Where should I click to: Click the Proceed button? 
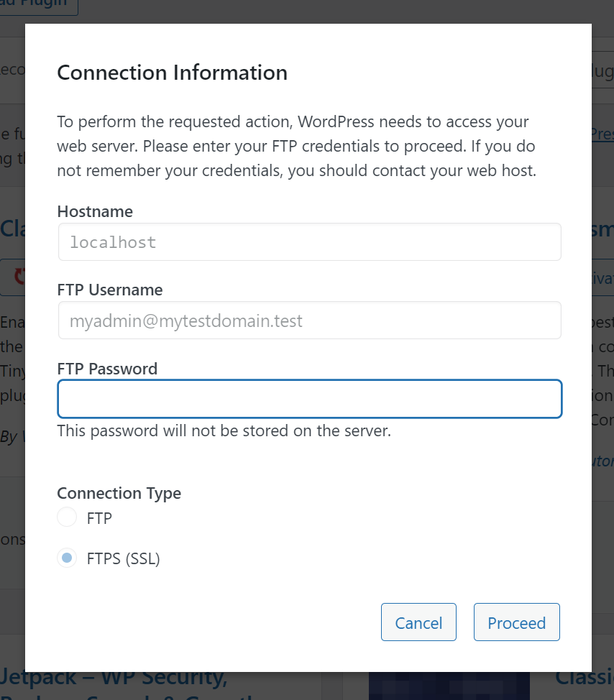[x=516, y=622]
